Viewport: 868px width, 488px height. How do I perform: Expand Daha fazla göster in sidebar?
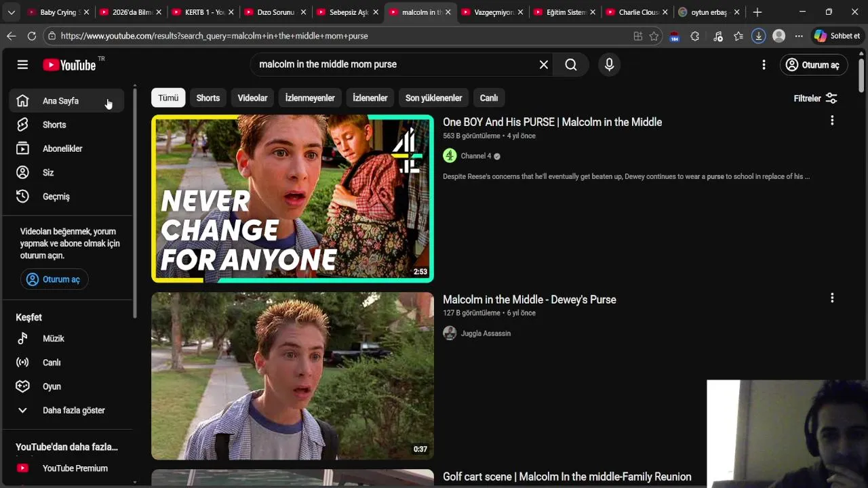66,410
